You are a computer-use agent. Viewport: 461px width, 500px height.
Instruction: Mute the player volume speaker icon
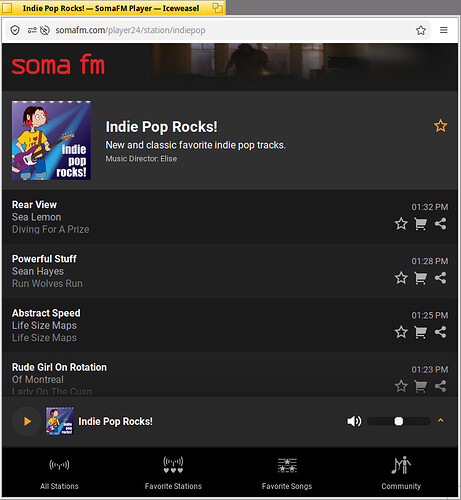pos(354,421)
